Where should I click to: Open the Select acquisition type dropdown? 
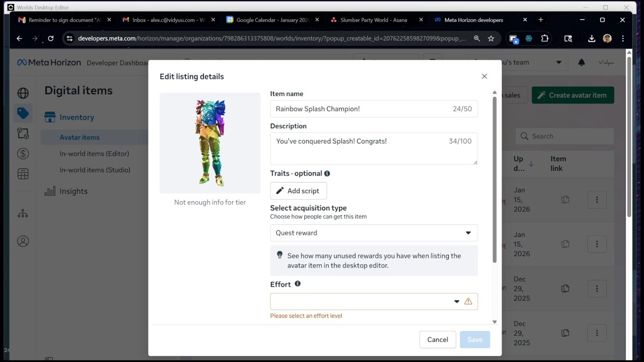click(x=374, y=233)
